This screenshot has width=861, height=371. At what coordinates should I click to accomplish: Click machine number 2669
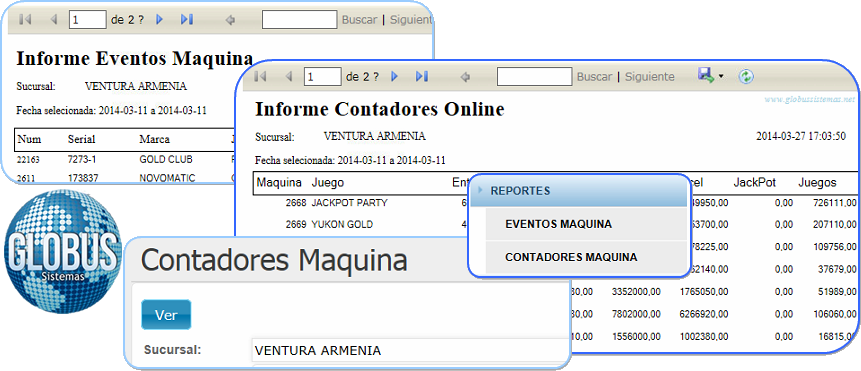coord(296,224)
